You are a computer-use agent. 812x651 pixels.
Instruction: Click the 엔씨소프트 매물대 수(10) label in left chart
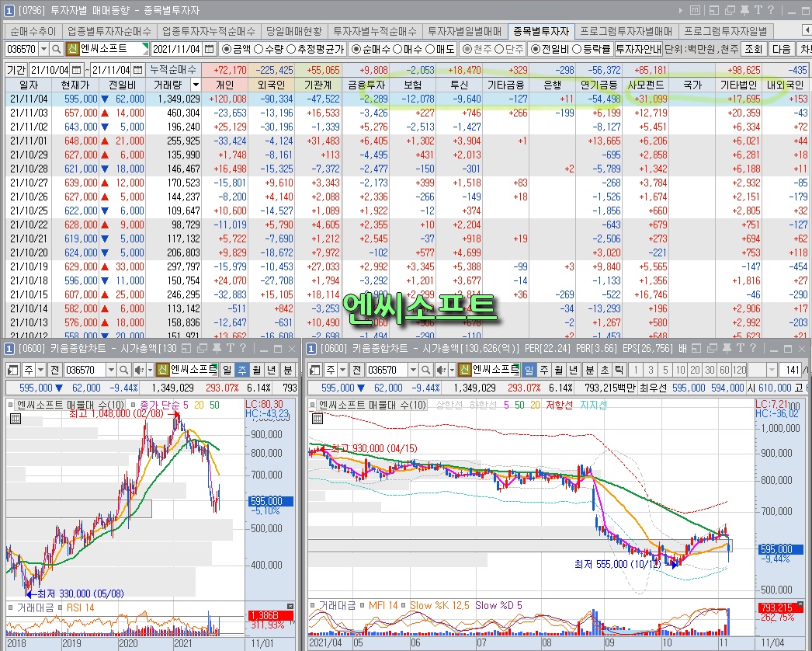(71, 405)
